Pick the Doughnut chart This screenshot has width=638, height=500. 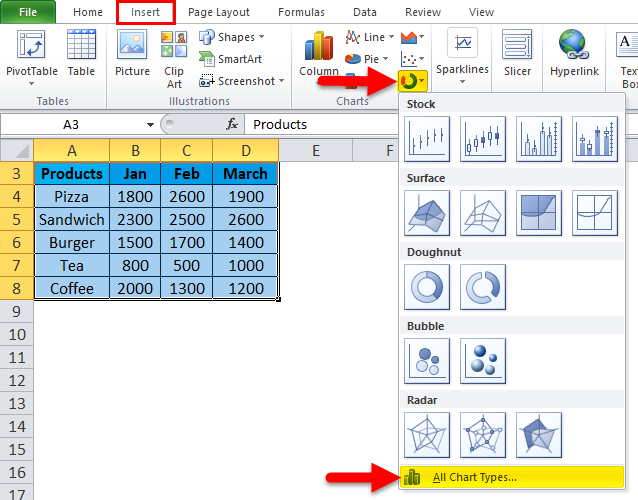pyautogui.click(x=427, y=287)
